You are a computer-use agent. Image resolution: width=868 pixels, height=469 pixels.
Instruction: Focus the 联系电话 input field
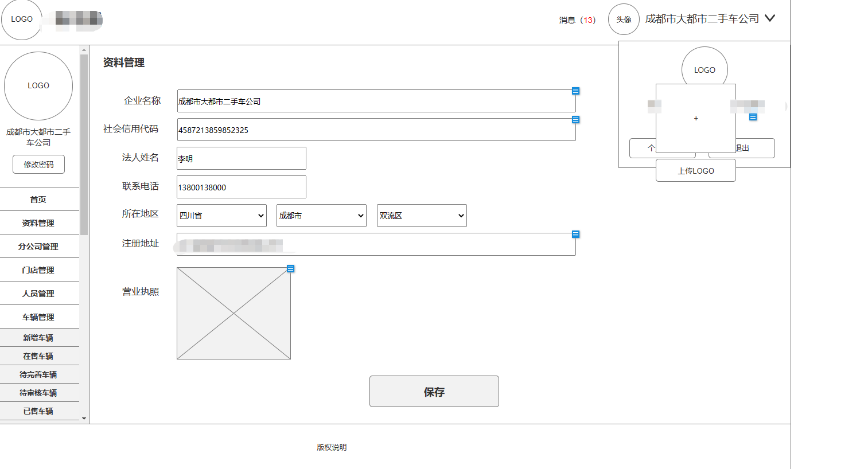242,187
